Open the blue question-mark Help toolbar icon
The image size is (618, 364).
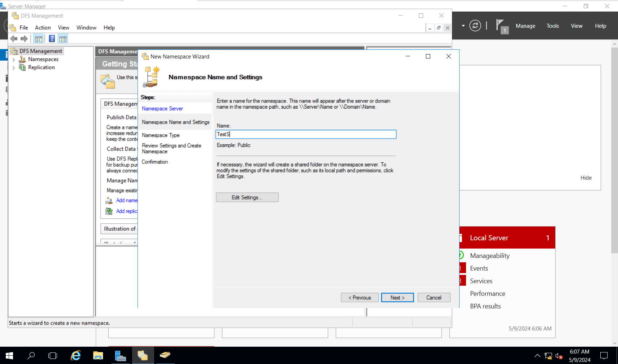(52, 39)
